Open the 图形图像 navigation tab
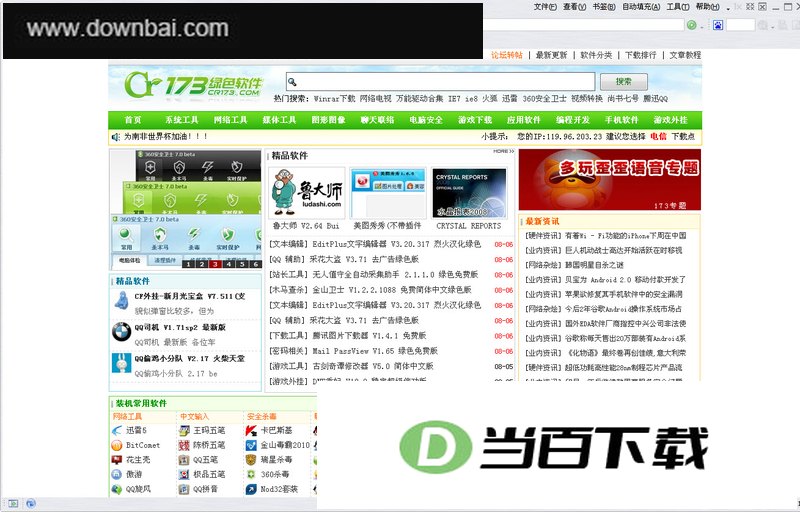The width and height of the screenshot is (800, 512). coord(329,120)
